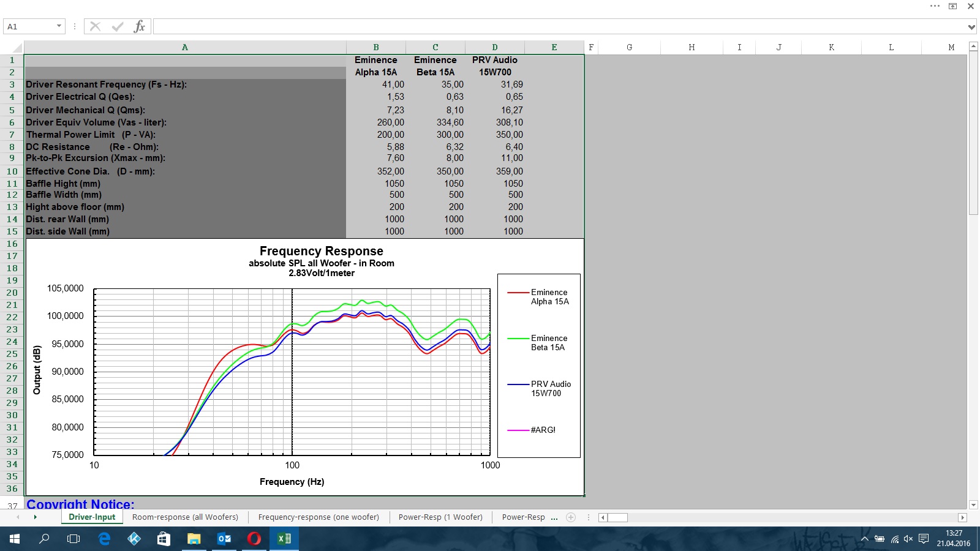This screenshot has width=980, height=551.
Task: Click horizontal scrollbar left arrow
Action: (x=603, y=517)
